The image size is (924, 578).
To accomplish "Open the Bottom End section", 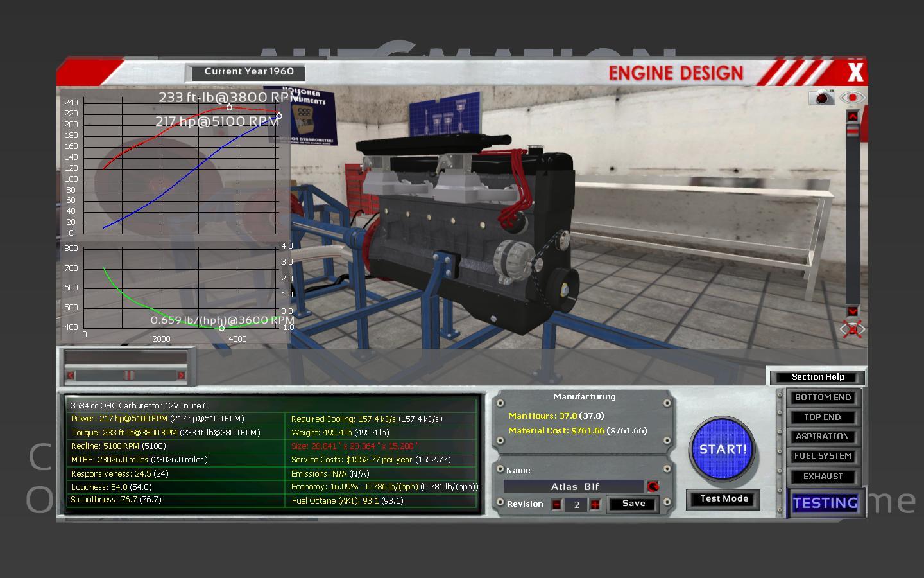I will coord(823,398).
